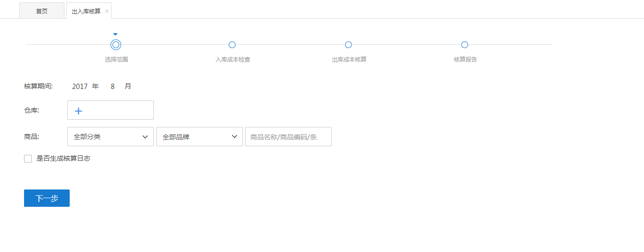Click the 核算报告 step label

tap(465, 60)
